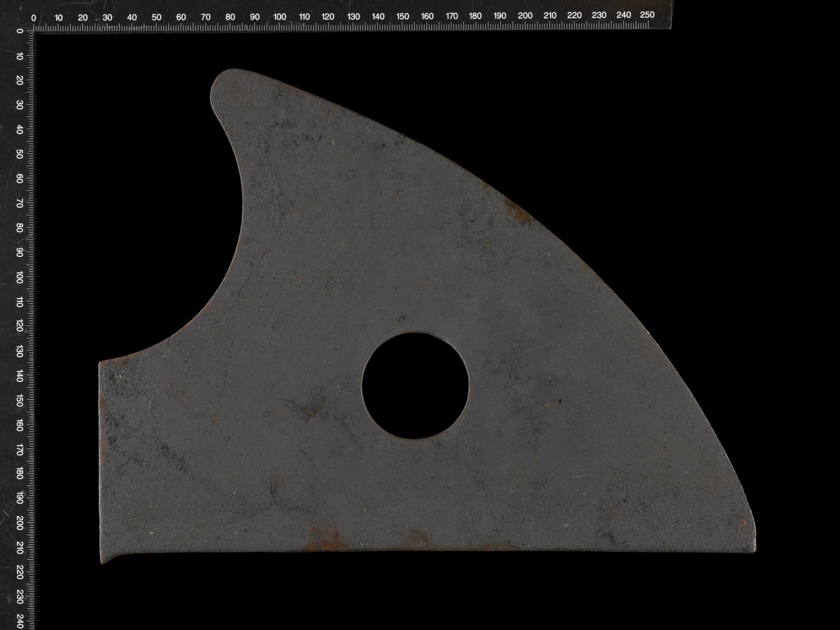The width and height of the screenshot is (840, 630).
Task: Click the 50 mark on the horizontal ruler
Action: click(156, 17)
